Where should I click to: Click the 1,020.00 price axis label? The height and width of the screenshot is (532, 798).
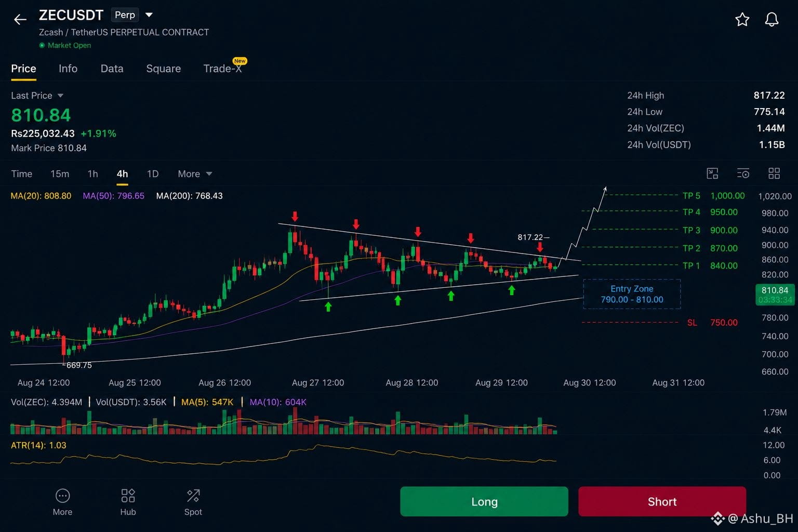click(x=775, y=196)
